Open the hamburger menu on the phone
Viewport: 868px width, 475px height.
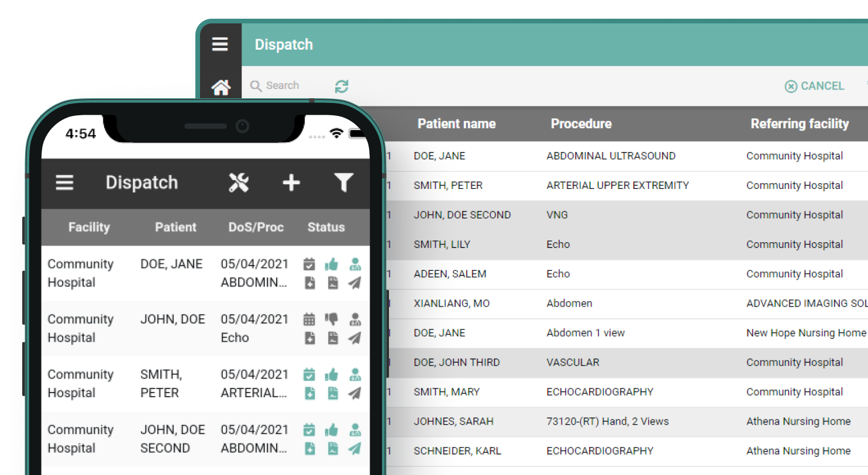point(65,183)
